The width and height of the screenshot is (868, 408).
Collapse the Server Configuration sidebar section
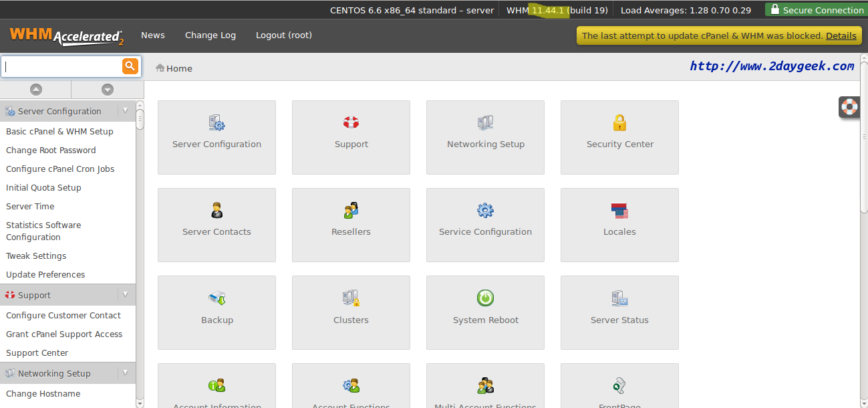click(x=125, y=111)
